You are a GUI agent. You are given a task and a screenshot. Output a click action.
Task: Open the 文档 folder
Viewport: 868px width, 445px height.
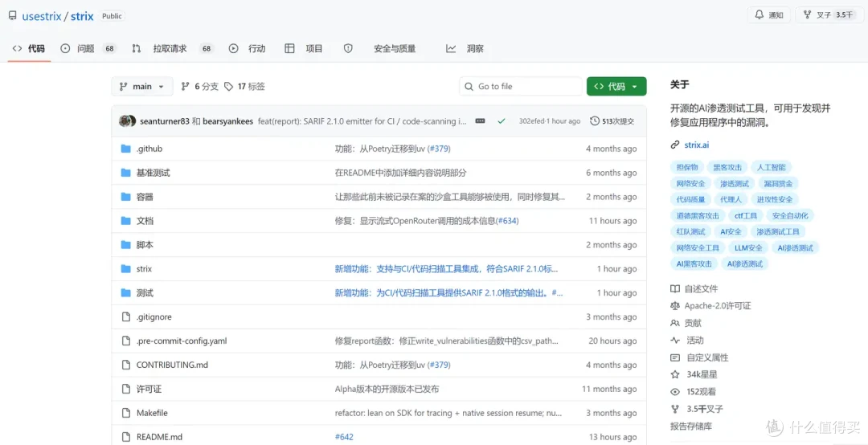click(145, 221)
